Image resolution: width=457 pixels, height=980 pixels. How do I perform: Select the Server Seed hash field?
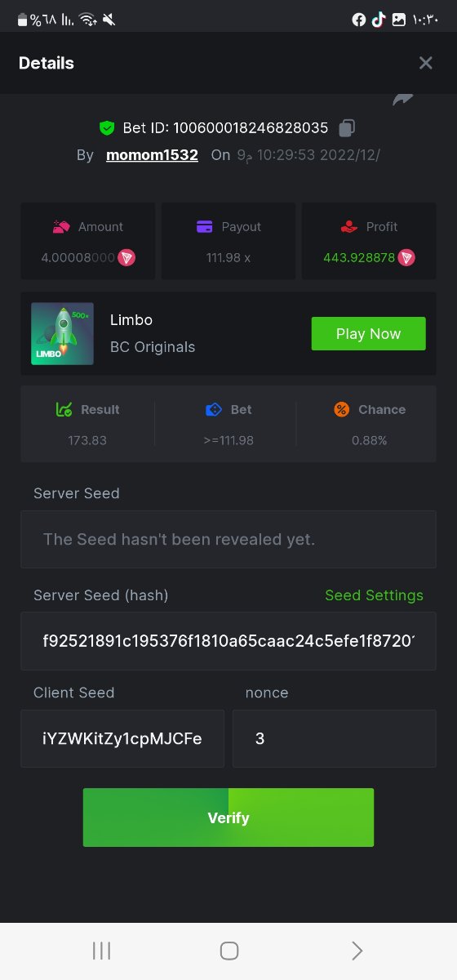pyautogui.click(x=228, y=641)
